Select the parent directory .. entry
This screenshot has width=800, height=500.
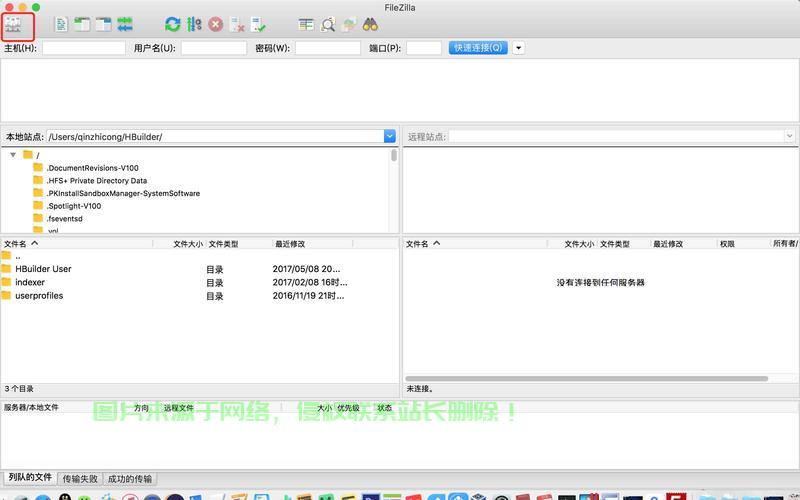click(199, 256)
